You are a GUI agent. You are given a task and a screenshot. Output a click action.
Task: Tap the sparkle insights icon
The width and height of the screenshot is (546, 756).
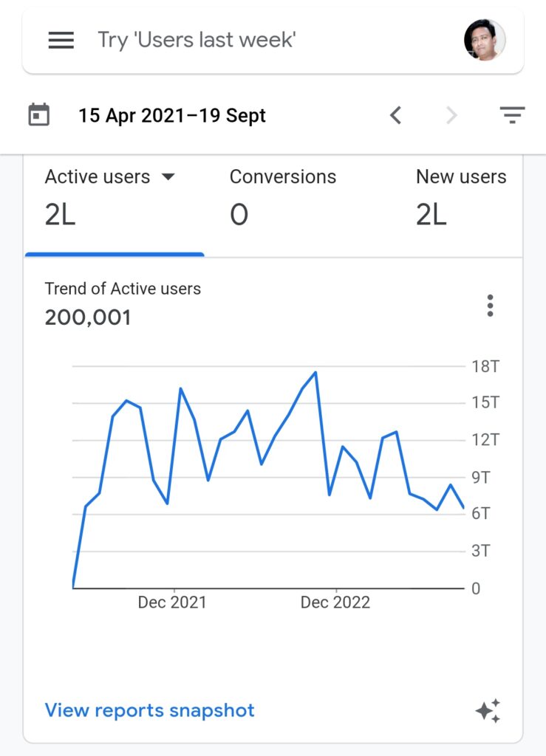tap(488, 711)
